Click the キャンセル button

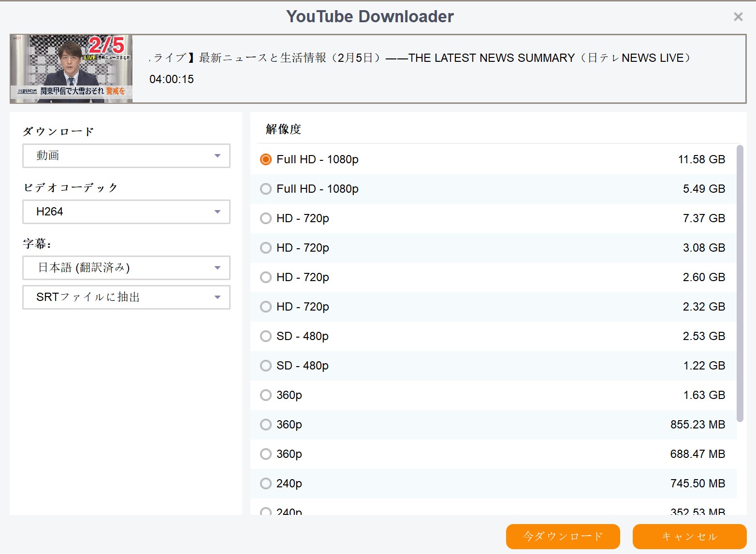tap(689, 537)
